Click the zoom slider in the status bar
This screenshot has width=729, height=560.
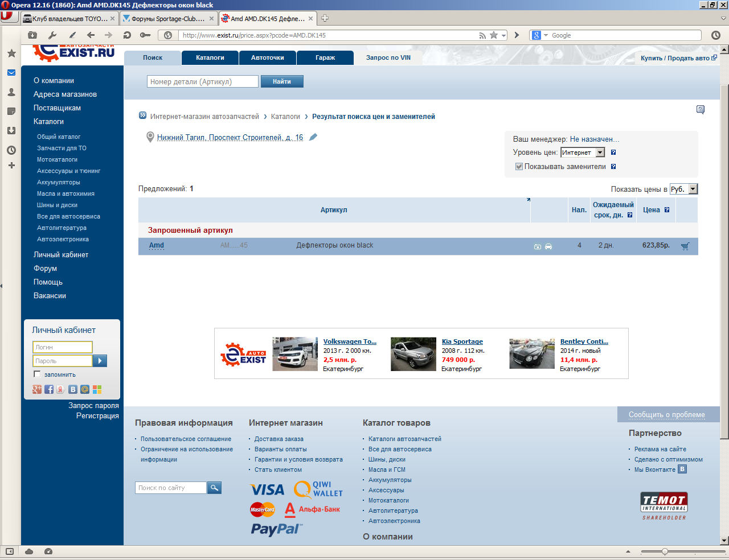665,551
